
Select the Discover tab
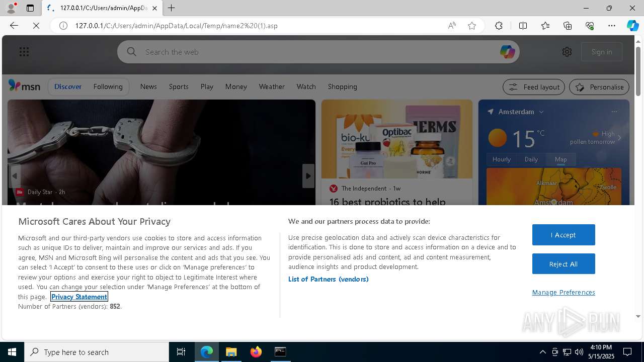[68, 86]
